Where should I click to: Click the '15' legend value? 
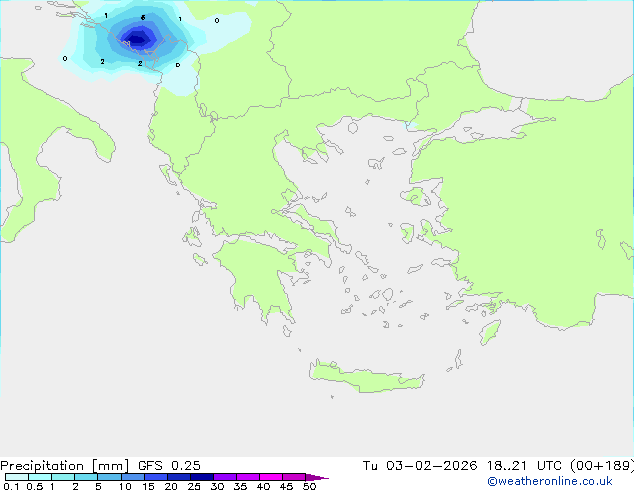[148, 486]
